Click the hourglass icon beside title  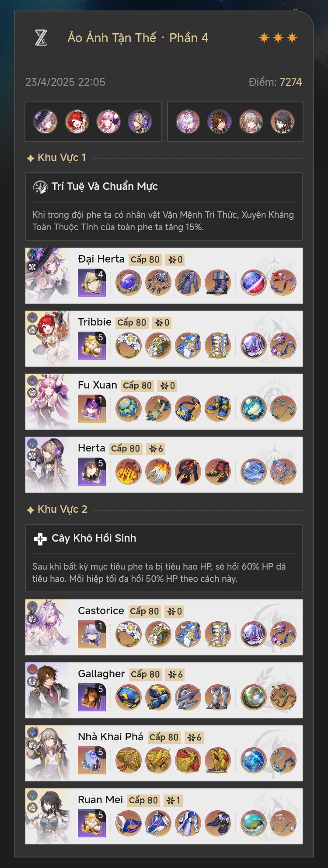41,38
